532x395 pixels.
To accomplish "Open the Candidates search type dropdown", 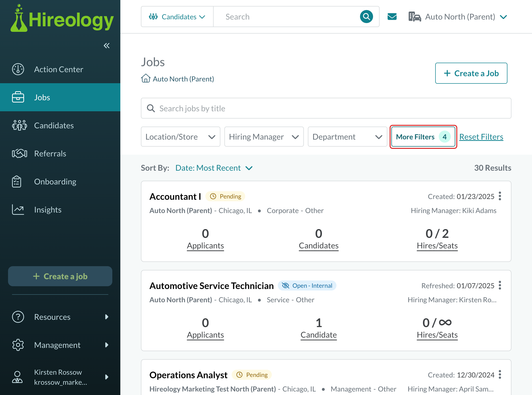I will click(177, 17).
